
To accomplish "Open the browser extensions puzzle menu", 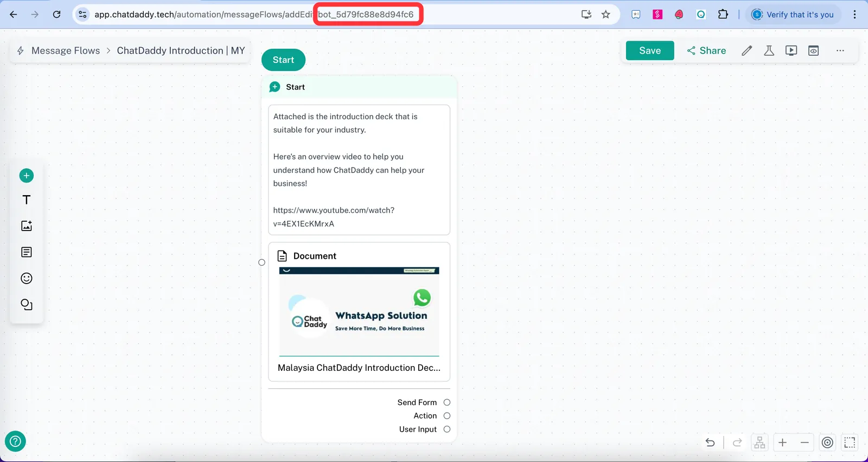I will (x=723, y=15).
